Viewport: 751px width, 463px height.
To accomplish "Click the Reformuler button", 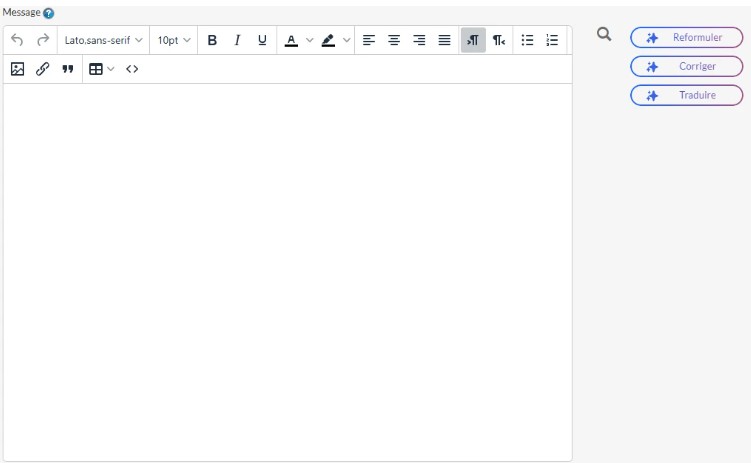I will 686,38.
